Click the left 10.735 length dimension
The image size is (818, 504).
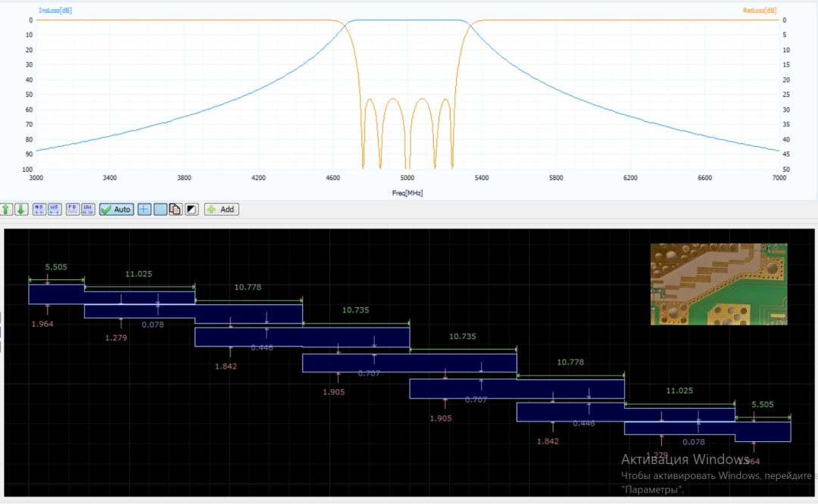(355, 310)
